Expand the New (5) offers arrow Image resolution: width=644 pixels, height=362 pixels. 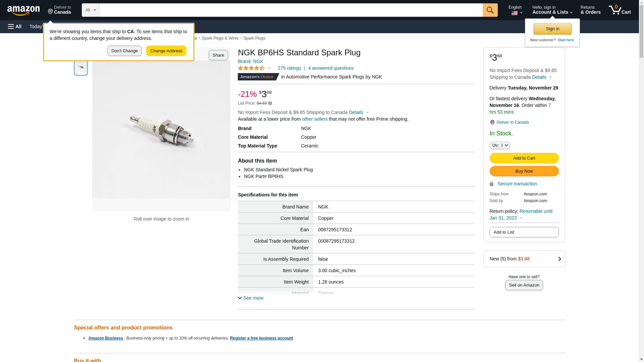click(559, 259)
